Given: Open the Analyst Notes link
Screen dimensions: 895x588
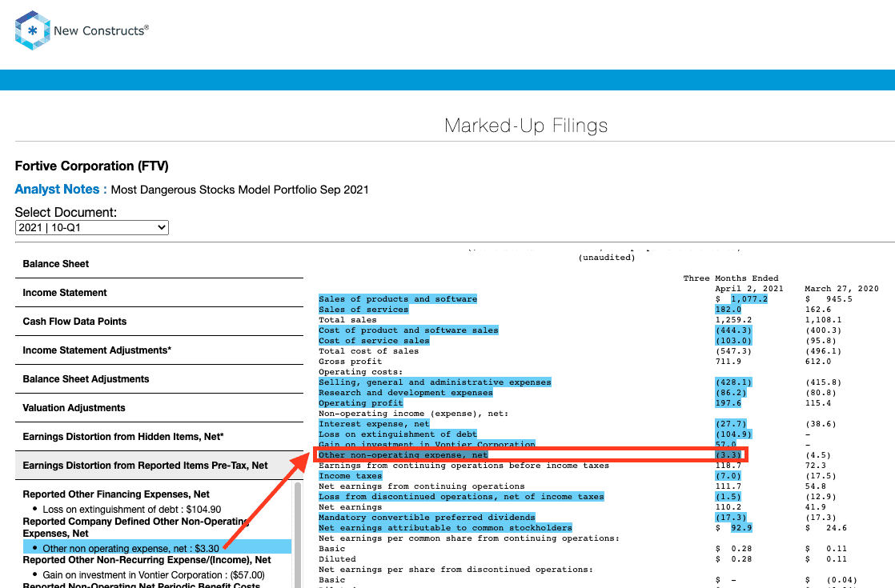Looking at the screenshot, I should coord(61,190).
